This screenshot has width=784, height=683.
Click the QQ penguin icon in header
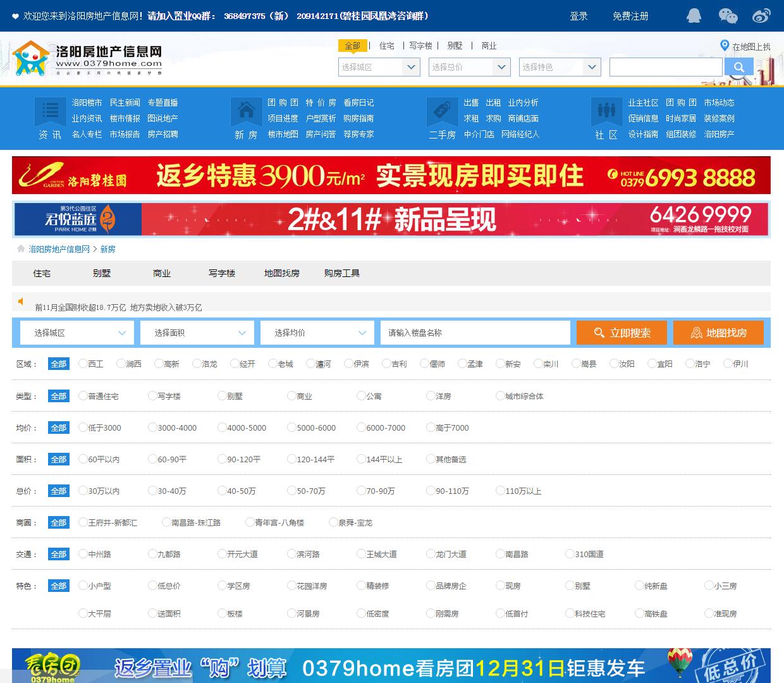(x=694, y=16)
